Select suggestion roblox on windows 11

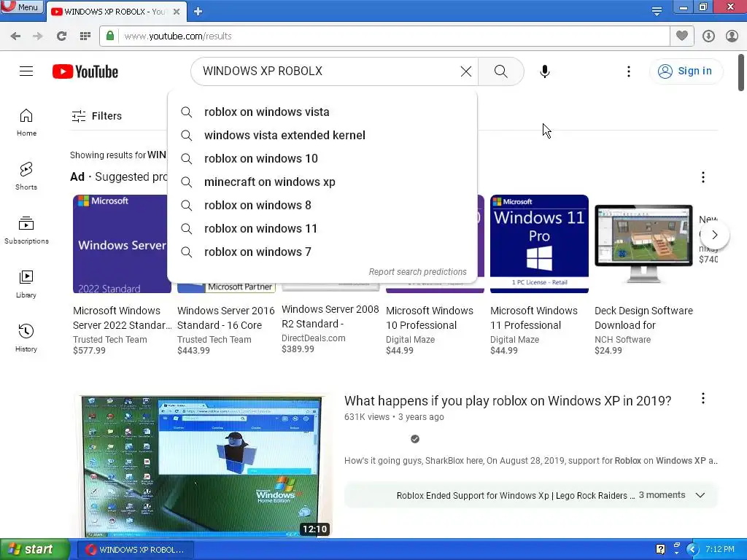pyautogui.click(x=322, y=228)
